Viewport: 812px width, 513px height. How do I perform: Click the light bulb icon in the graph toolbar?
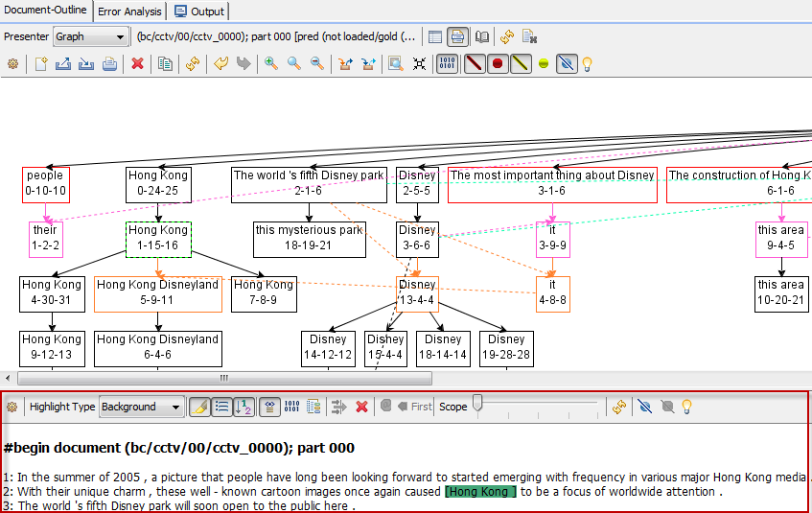[x=587, y=63]
